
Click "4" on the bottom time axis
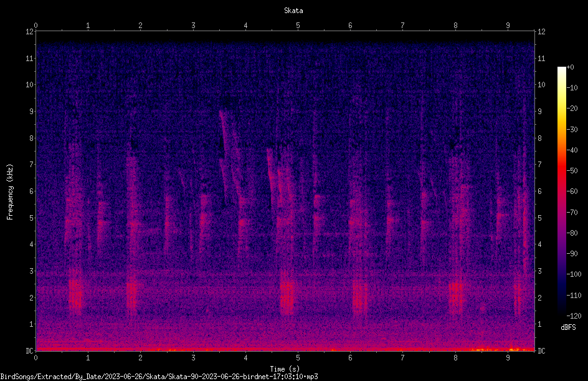pos(245,358)
